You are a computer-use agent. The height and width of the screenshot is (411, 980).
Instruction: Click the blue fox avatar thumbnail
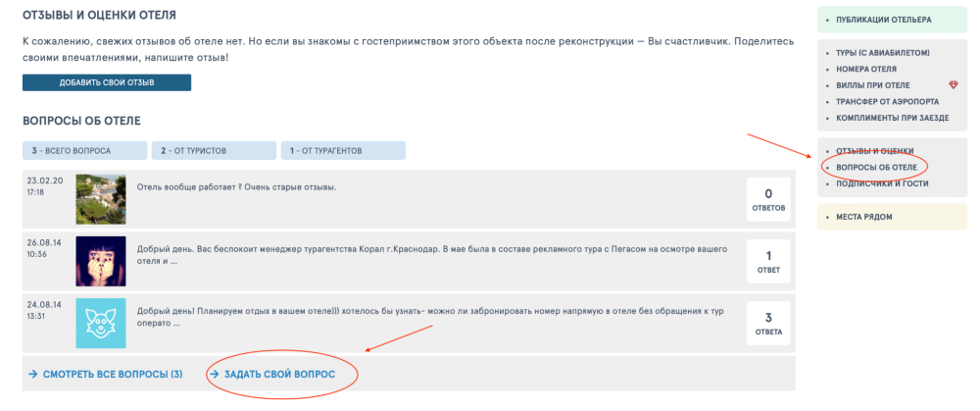101,323
